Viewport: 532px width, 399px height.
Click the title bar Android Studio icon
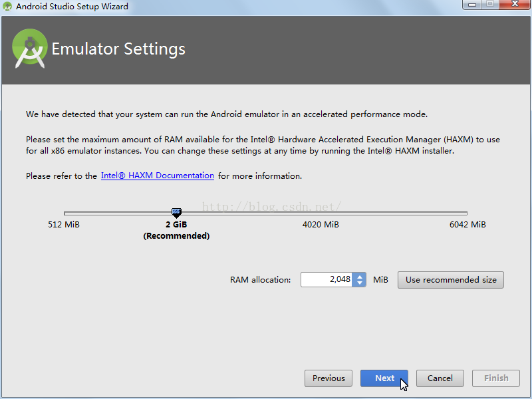coord(7,7)
